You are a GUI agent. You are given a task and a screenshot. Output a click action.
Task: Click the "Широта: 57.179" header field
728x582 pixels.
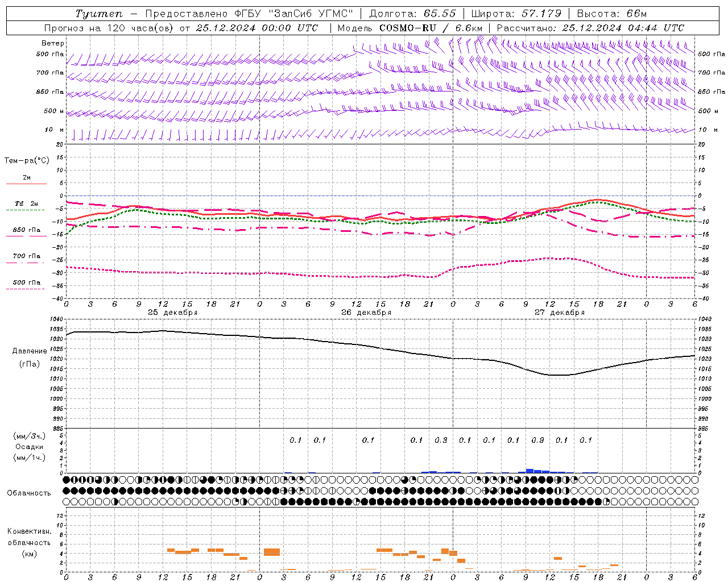point(516,14)
